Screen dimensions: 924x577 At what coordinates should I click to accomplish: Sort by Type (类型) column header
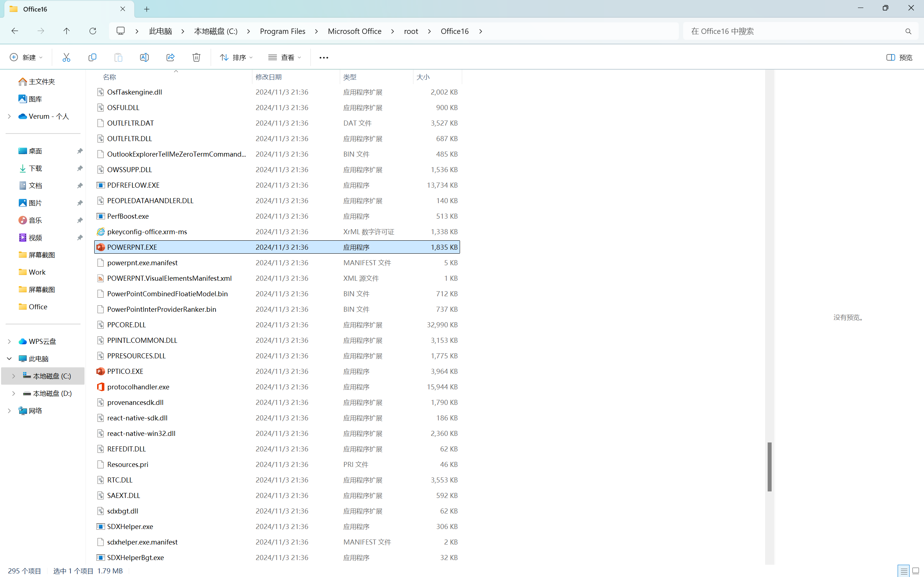[350, 77]
